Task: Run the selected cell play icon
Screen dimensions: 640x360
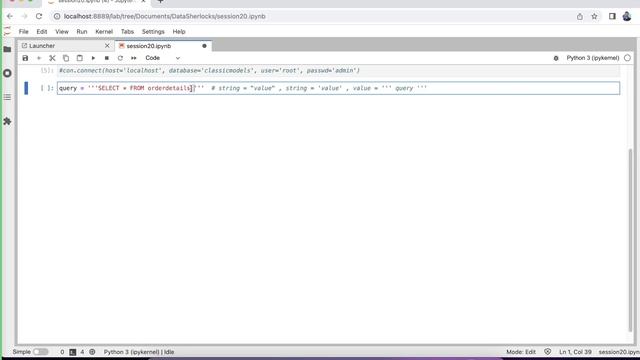Action: (93, 58)
